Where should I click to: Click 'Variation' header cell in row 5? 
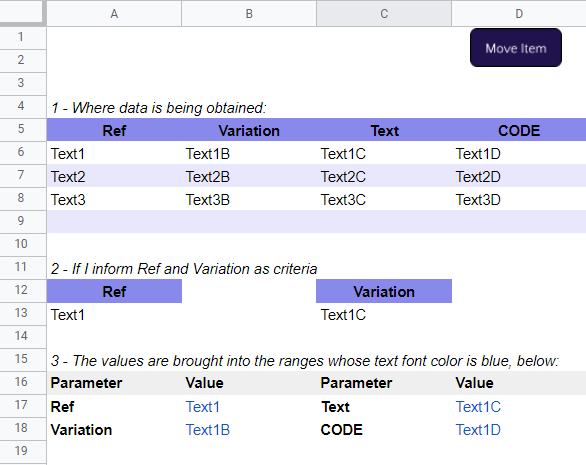(249, 130)
